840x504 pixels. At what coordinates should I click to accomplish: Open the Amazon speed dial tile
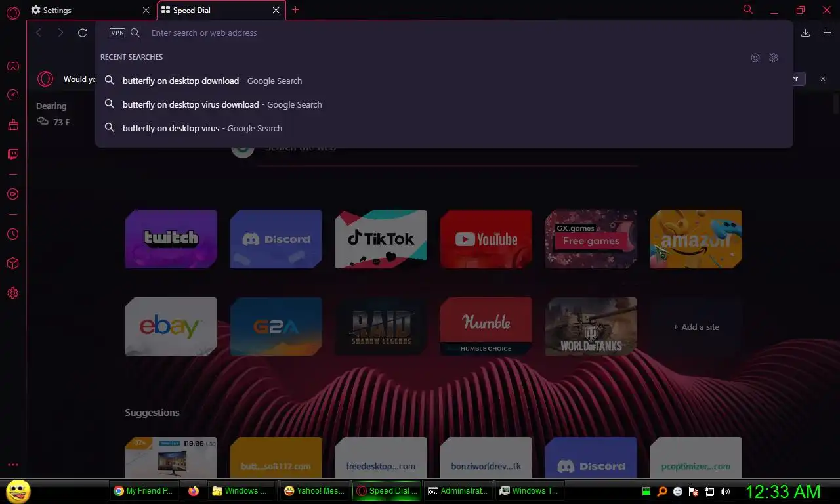pyautogui.click(x=696, y=239)
